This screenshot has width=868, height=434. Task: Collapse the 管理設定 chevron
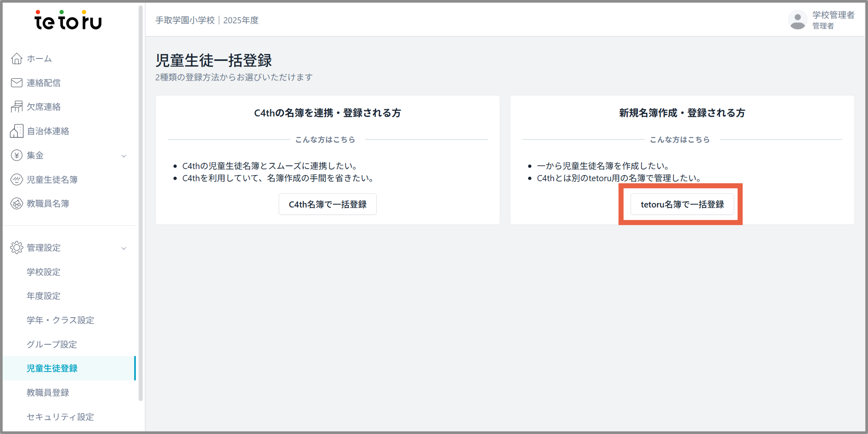point(124,248)
